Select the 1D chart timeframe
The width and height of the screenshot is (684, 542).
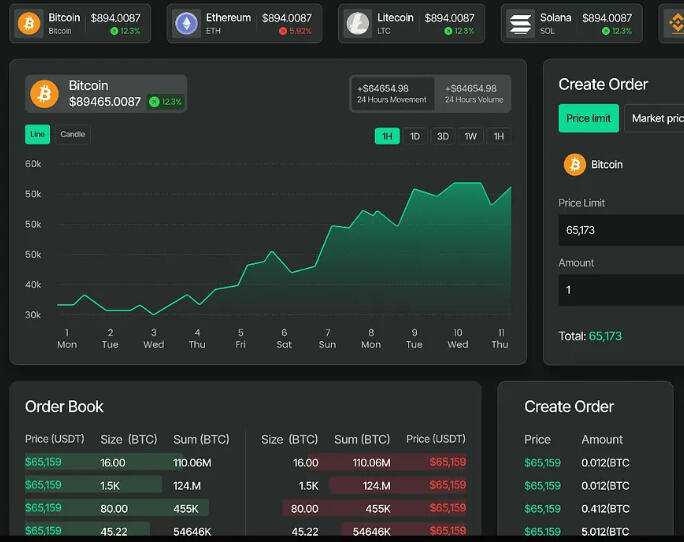[x=415, y=136]
